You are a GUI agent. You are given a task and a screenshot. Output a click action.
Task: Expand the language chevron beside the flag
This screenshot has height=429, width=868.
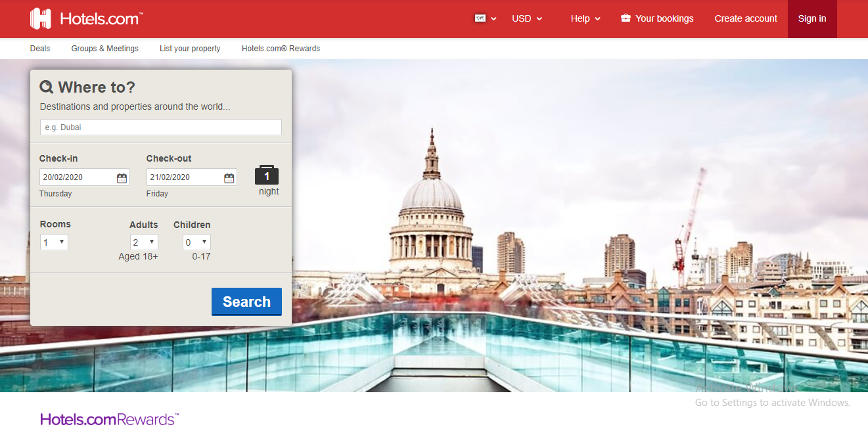tap(493, 19)
